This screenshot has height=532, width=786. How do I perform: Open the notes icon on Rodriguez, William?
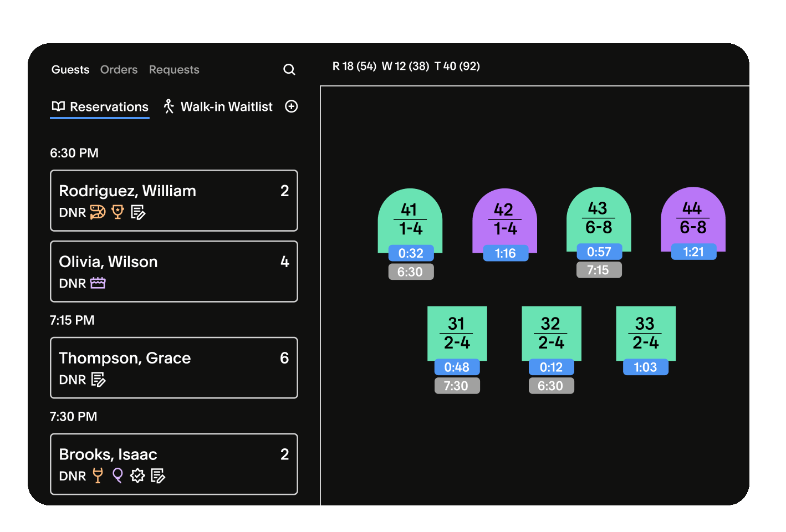[x=138, y=212]
